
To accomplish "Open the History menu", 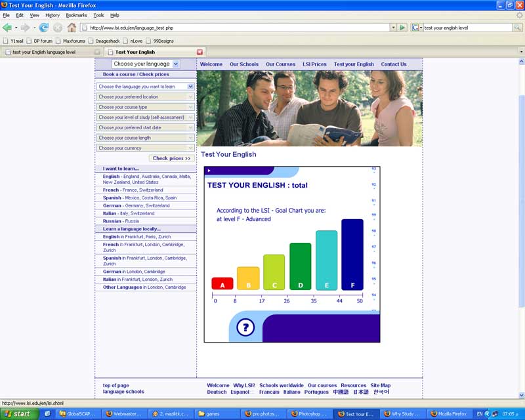I will click(x=52, y=15).
